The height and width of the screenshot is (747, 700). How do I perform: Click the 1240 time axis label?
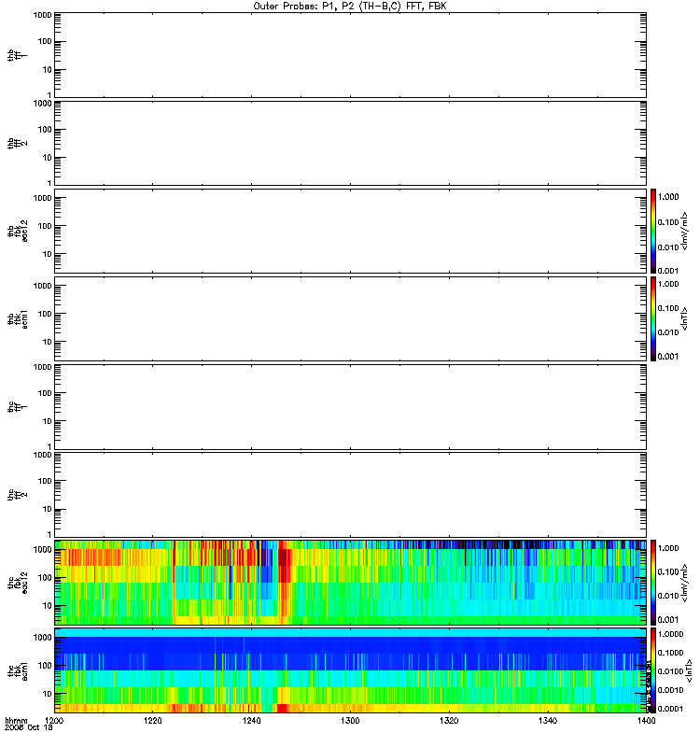tap(251, 721)
